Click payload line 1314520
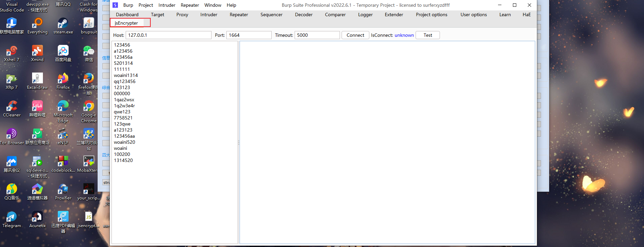Viewport: 644px width, 247px height. (x=123, y=160)
